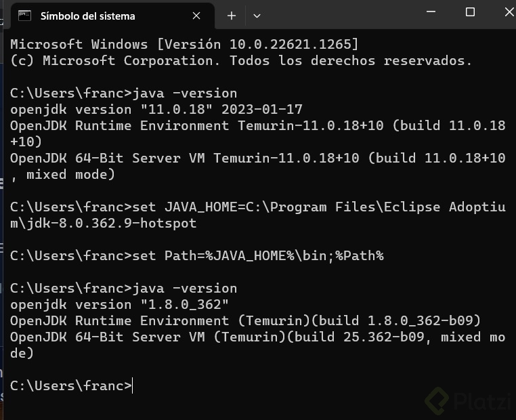516x420 pixels.
Task: Click the set JAVA_HOME command line
Action: tap(258, 215)
